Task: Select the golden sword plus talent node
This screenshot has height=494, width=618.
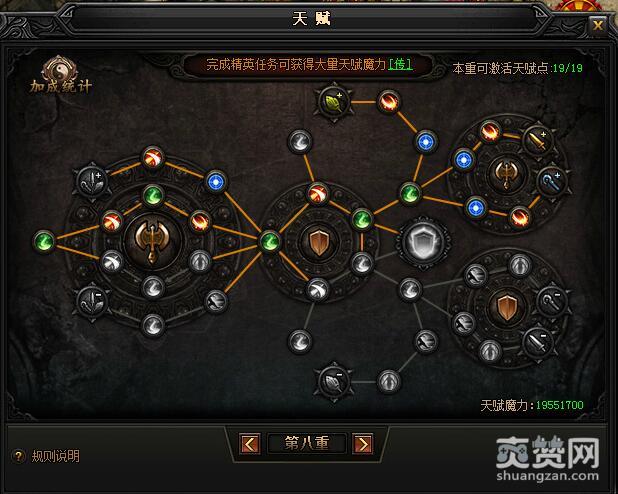Action: click(x=538, y=140)
